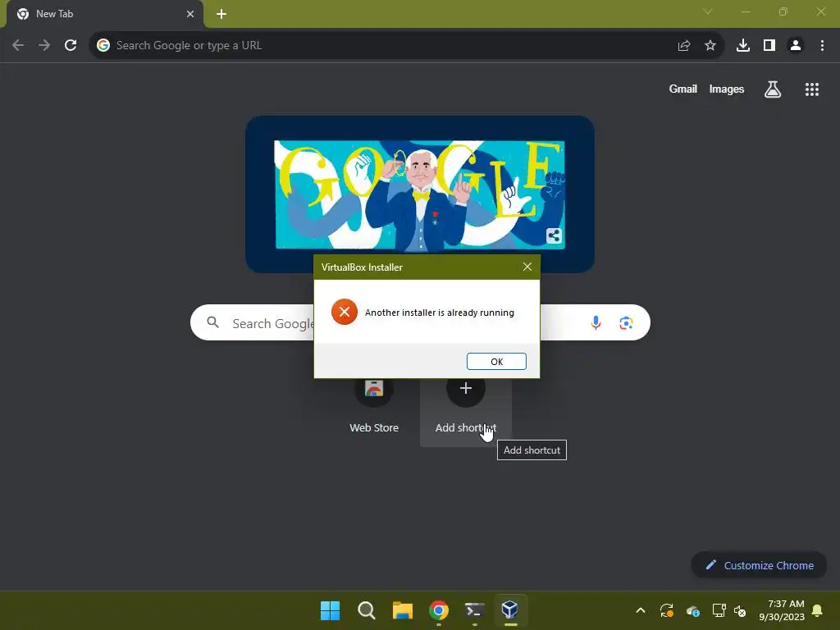Share the Google Doodle
This screenshot has width=840, height=630.
click(554, 235)
